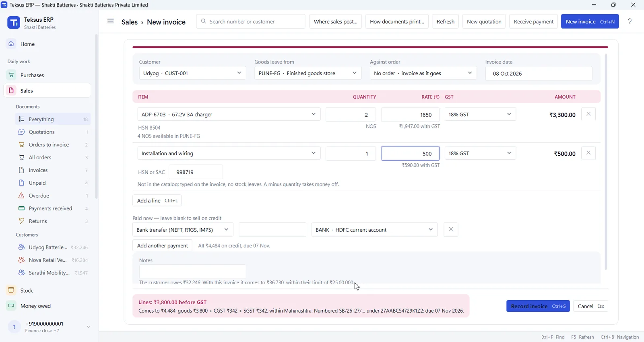
Task: Click the HSN or SAC code field
Action: [196, 172]
